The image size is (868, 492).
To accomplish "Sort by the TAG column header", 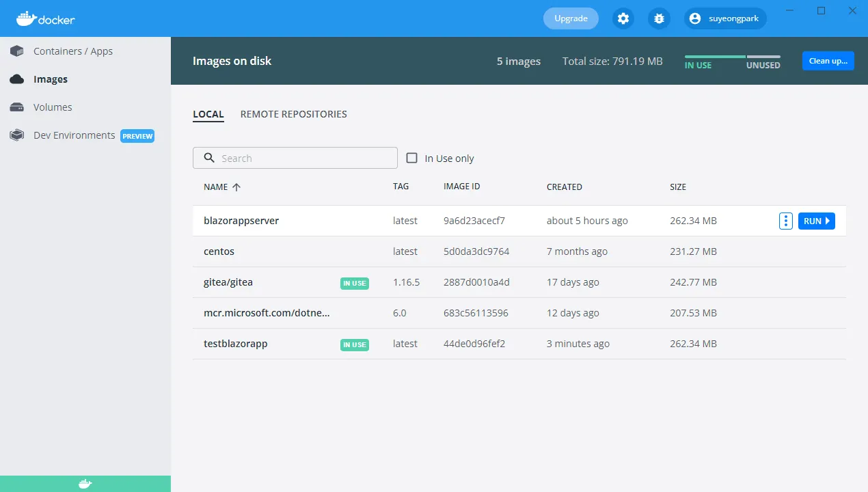I will tap(401, 187).
